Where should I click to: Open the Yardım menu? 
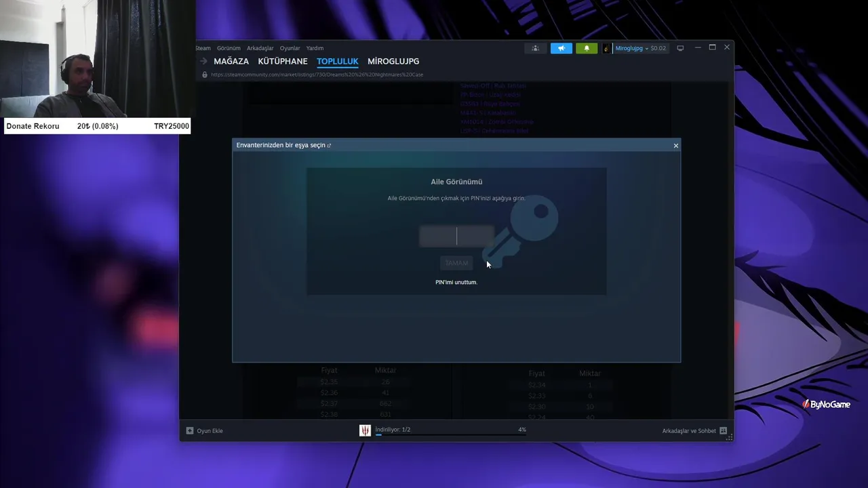[315, 48]
